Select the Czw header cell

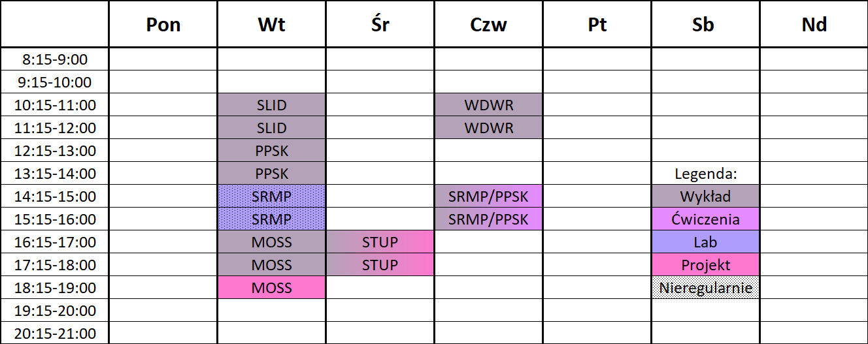point(488,24)
